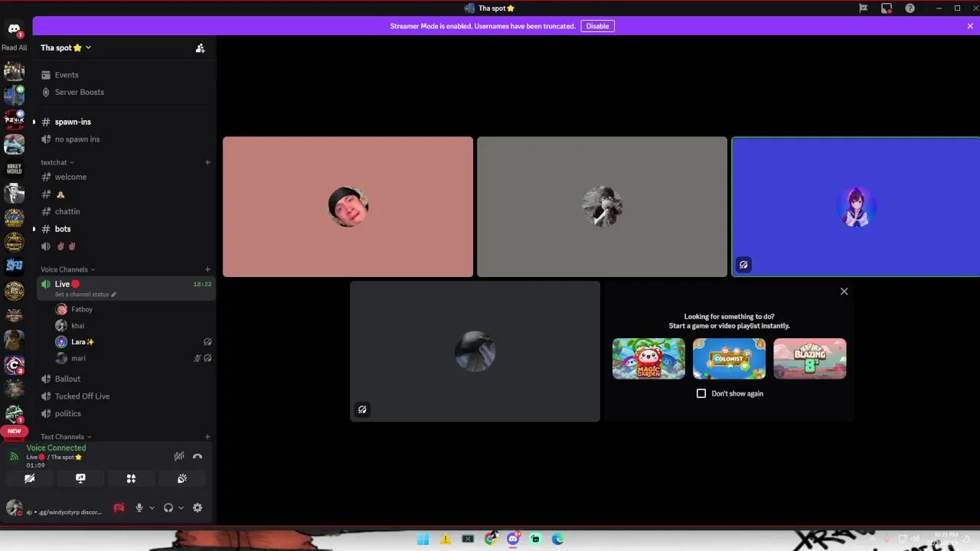
Task: Select user khai in voice list
Action: [132, 325]
